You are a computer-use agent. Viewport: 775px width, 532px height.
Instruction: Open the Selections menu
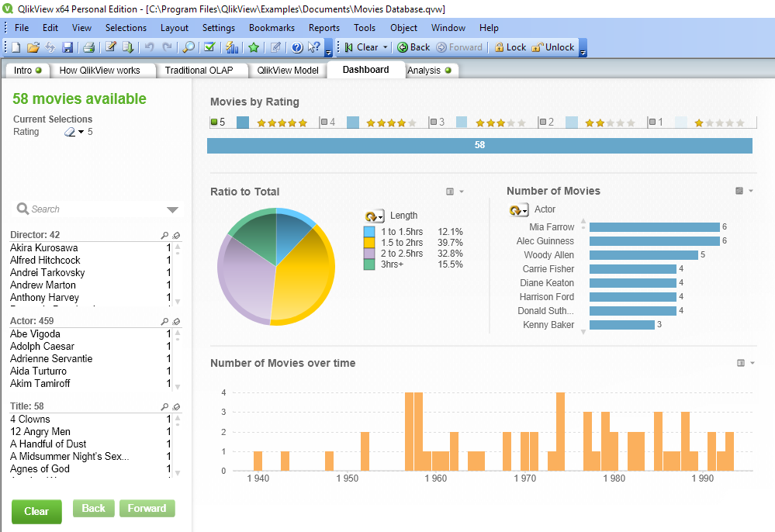[x=126, y=28]
